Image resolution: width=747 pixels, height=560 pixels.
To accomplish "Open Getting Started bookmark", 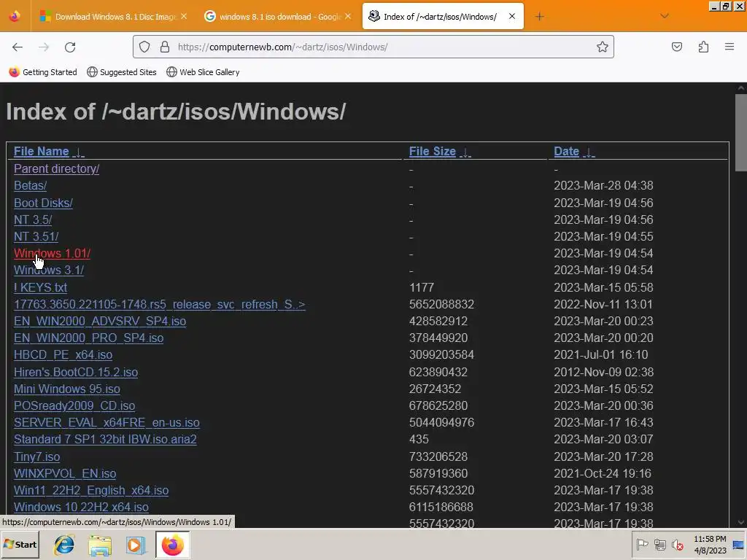I will coord(43,72).
